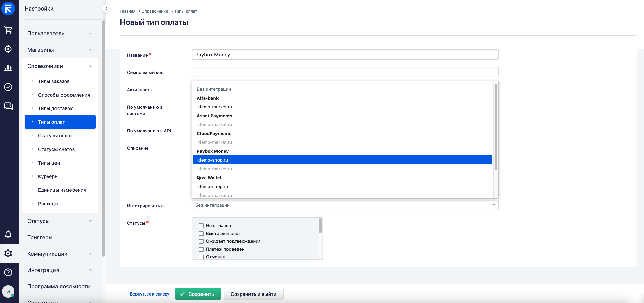Click the statuses list scrollbar
This screenshot has width=644, height=303.
tap(320, 225)
